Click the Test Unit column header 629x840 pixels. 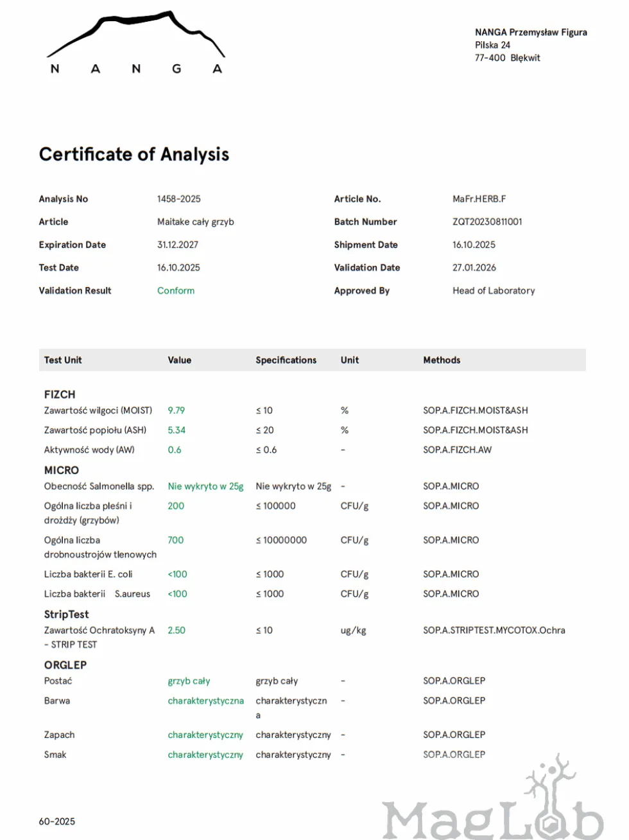[63, 360]
